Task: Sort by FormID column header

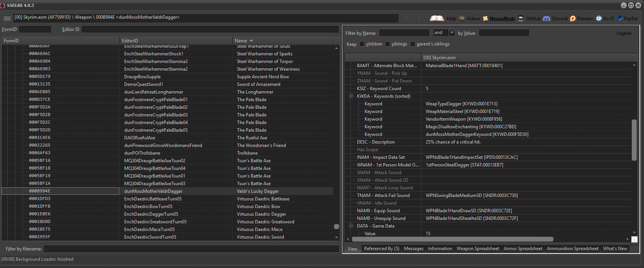Action: tap(60, 41)
